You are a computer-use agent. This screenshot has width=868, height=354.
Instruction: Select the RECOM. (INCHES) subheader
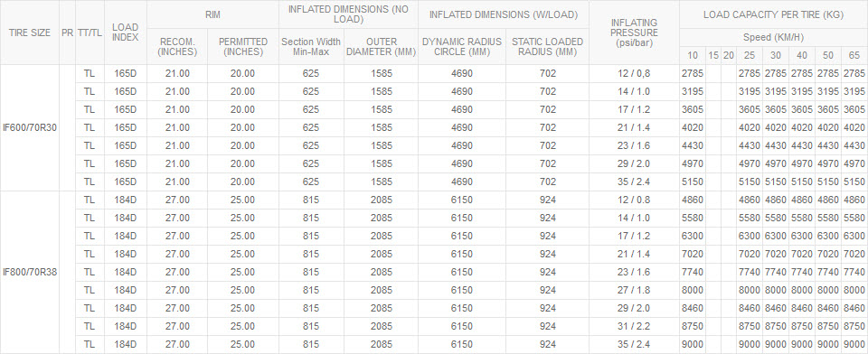tap(177, 47)
